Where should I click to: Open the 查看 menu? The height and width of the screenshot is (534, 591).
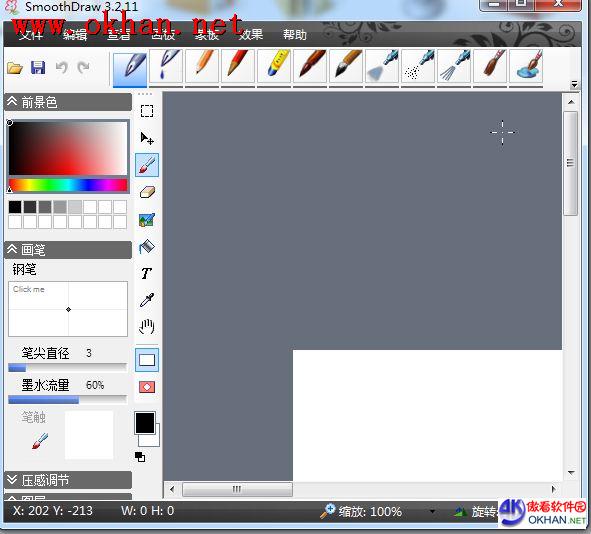point(119,35)
